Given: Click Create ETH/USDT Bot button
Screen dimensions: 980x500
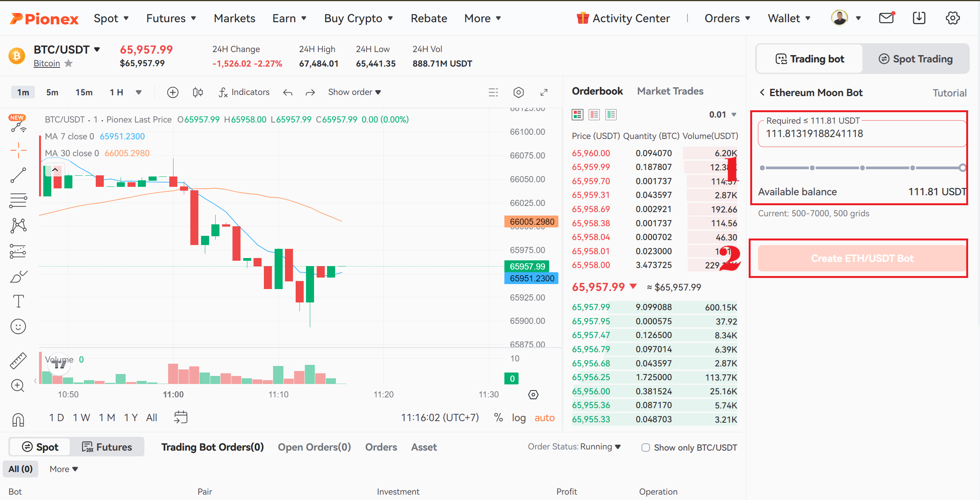Looking at the screenshot, I should coord(862,258).
